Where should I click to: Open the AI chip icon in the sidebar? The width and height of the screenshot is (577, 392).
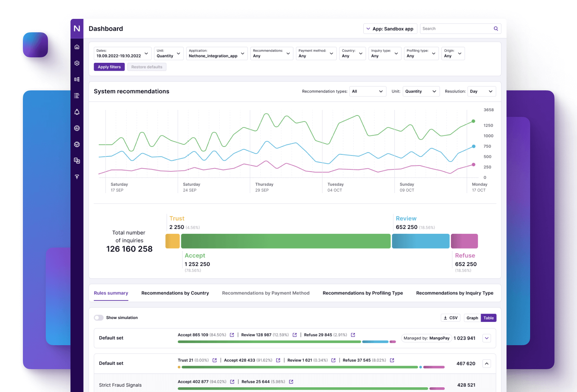coord(77,128)
